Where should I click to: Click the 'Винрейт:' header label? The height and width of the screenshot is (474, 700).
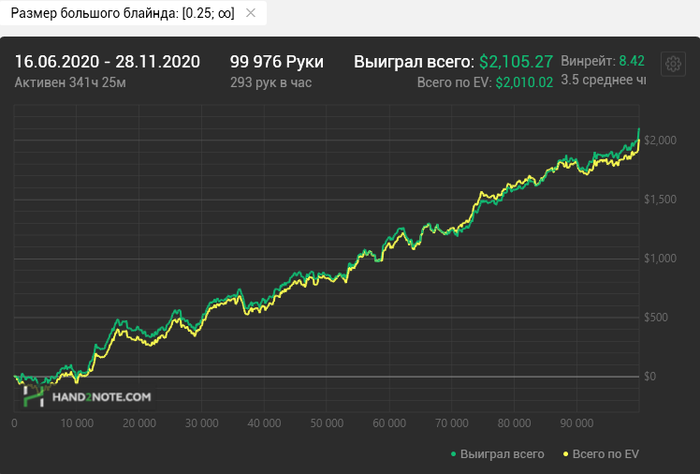588,61
